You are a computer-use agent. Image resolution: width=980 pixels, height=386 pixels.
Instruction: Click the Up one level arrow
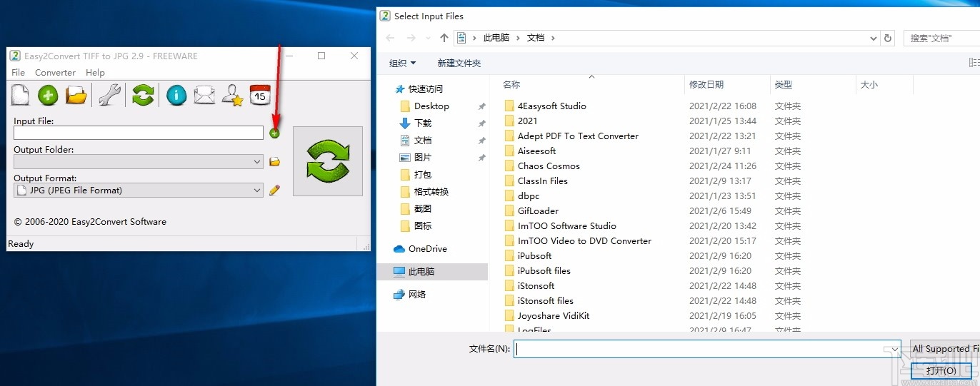click(x=444, y=38)
